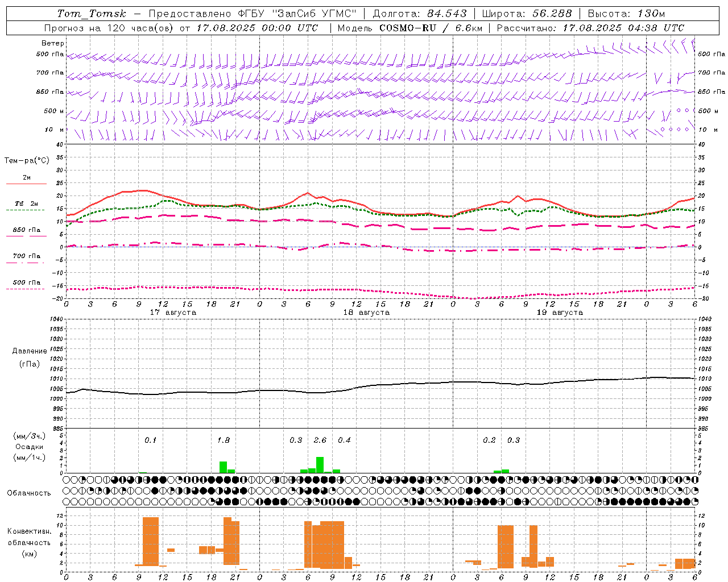Screen dimensions: 728x582
Task: Select the 2.6 precipitation amount value
Action: click(x=320, y=440)
